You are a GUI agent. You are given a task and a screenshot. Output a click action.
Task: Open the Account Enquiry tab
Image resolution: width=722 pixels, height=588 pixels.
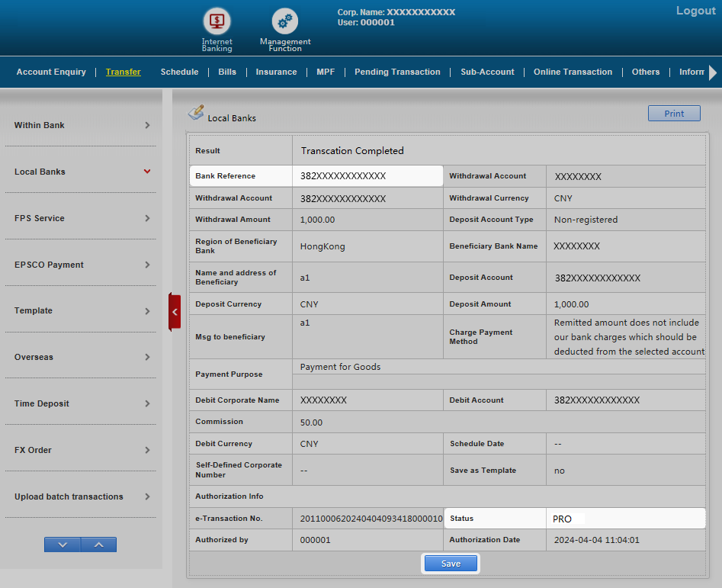pyautogui.click(x=51, y=72)
